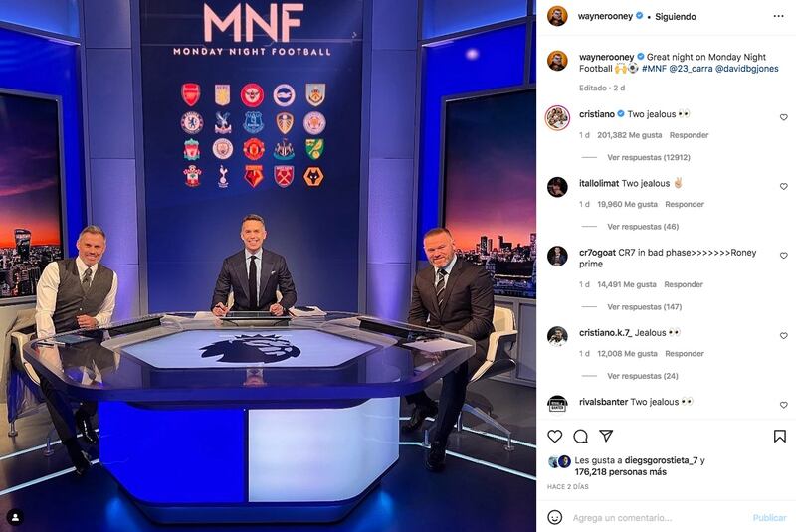Save the post with the bookmark icon

coord(780,437)
